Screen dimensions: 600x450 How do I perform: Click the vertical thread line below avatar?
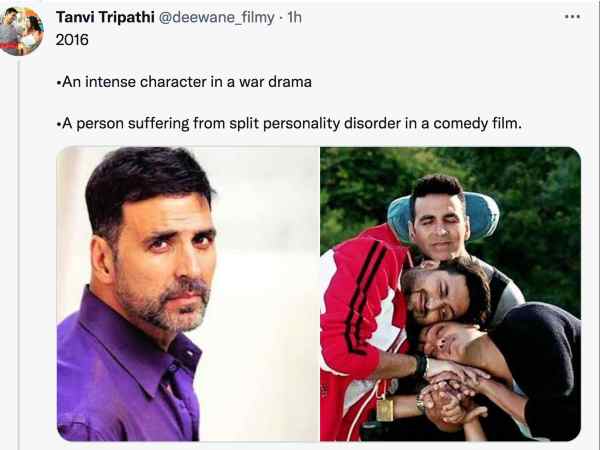click(x=18, y=253)
